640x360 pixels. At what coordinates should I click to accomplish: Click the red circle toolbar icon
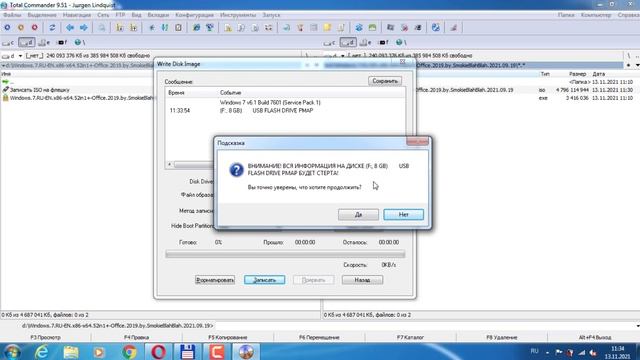35,27
